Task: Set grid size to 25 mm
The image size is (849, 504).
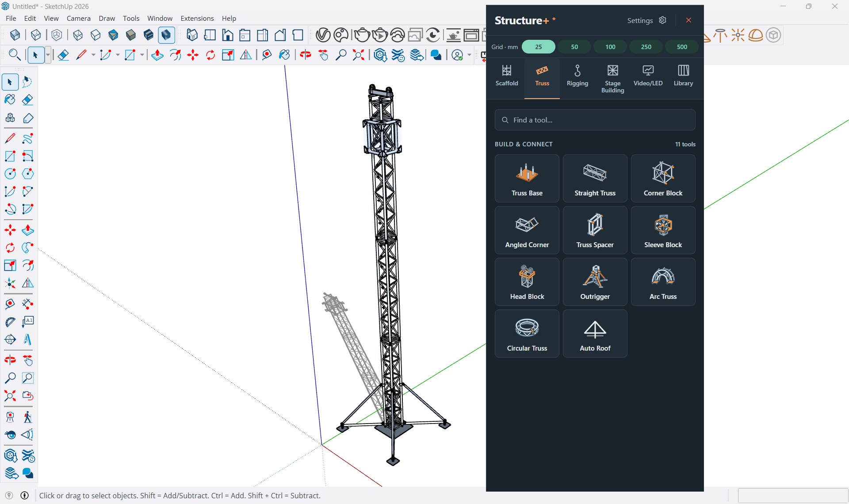Action: (538, 46)
